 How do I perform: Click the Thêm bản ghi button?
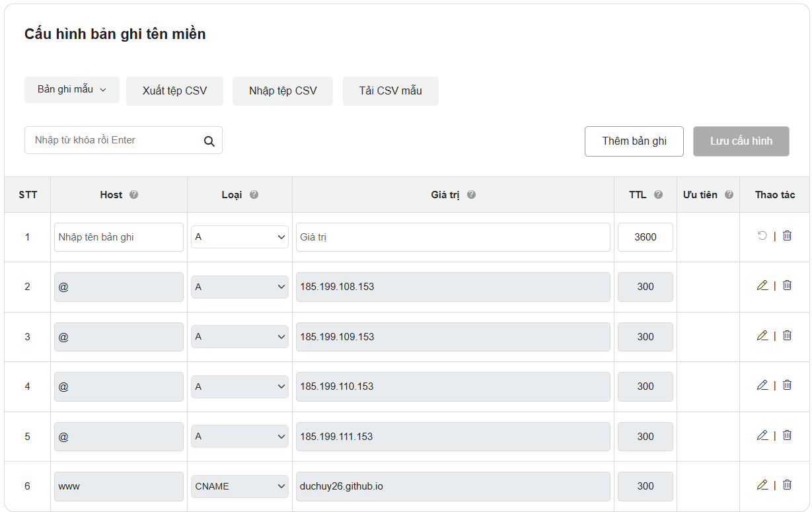pyautogui.click(x=633, y=141)
